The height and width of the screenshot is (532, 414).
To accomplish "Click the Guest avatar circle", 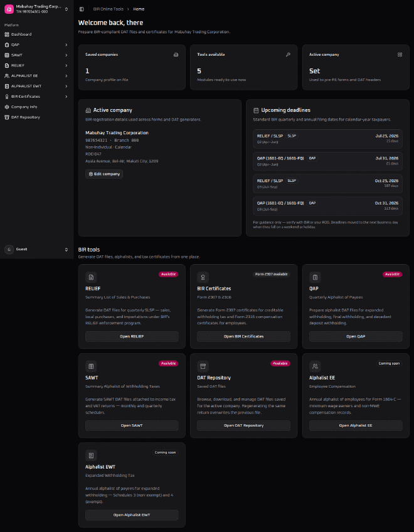I will (9, 250).
